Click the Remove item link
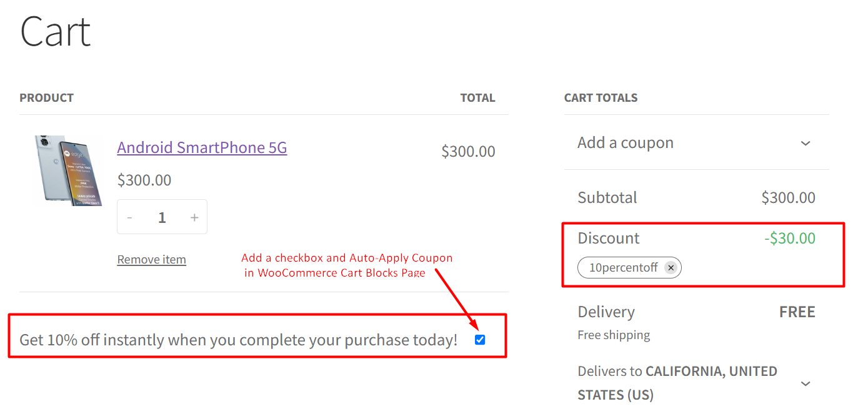868x414 pixels. click(x=151, y=260)
